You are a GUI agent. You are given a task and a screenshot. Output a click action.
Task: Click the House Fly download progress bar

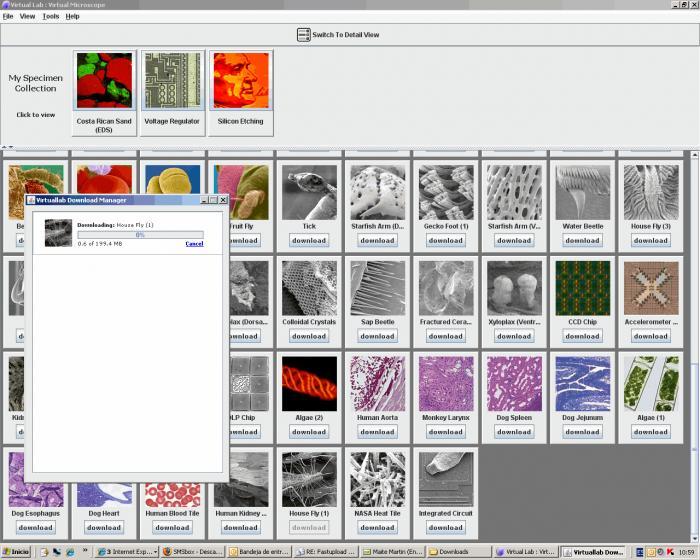(x=141, y=235)
